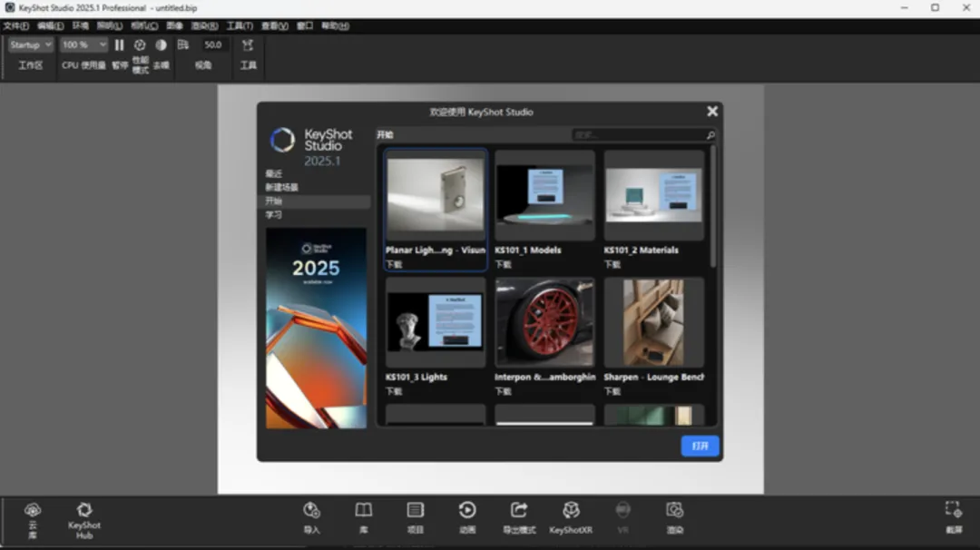Select the Sharpen - Lounge Bench thumbnail
Image resolution: width=980 pixels, height=550 pixels.
653,322
